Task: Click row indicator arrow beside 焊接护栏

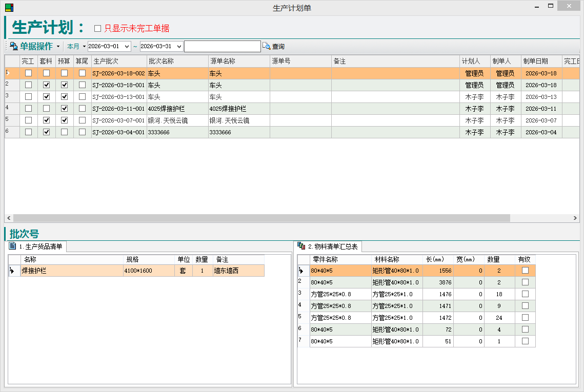Action: (x=11, y=271)
